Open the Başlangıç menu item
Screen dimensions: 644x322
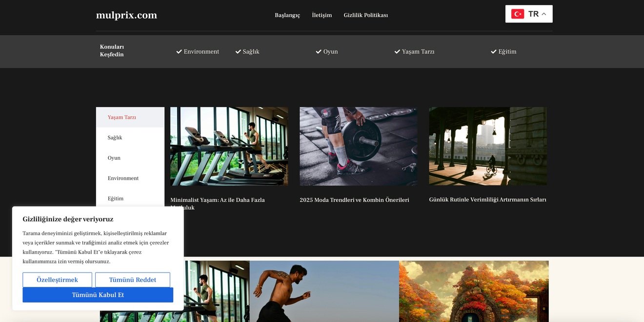[x=287, y=15]
